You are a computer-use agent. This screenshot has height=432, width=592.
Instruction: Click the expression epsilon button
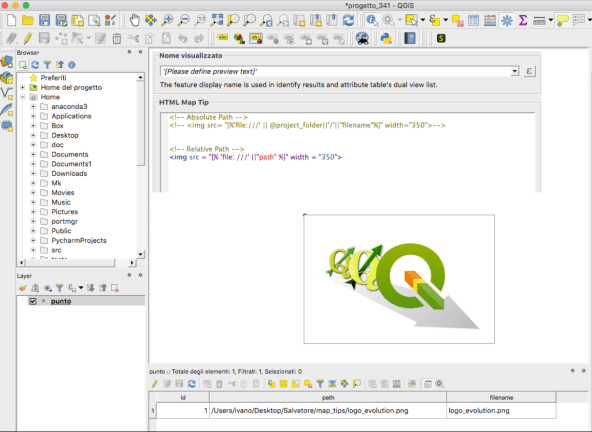[x=529, y=71]
